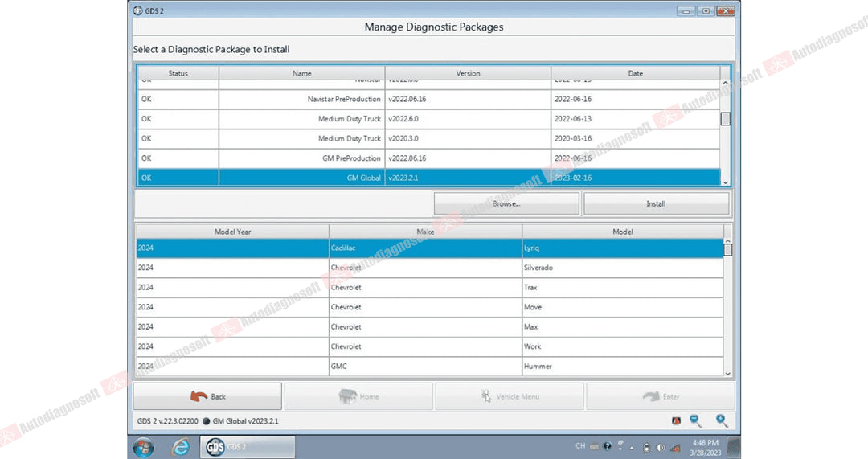Click the GDS 2 title bar icon
The image size is (868, 459).
pyautogui.click(x=138, y=10)
